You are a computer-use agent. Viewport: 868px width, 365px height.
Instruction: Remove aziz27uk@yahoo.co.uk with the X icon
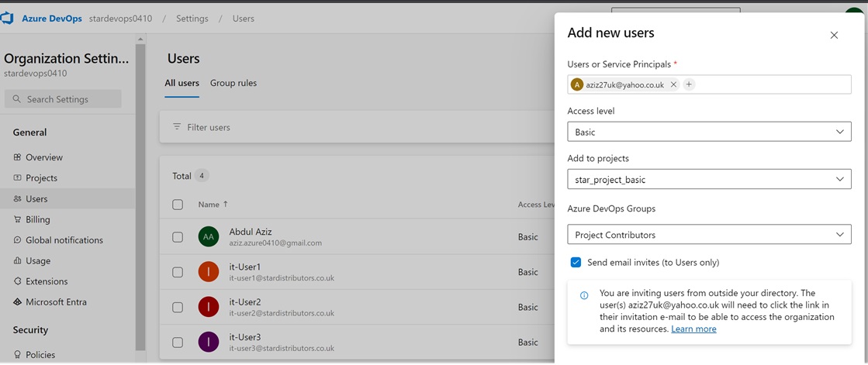[673, 84]
